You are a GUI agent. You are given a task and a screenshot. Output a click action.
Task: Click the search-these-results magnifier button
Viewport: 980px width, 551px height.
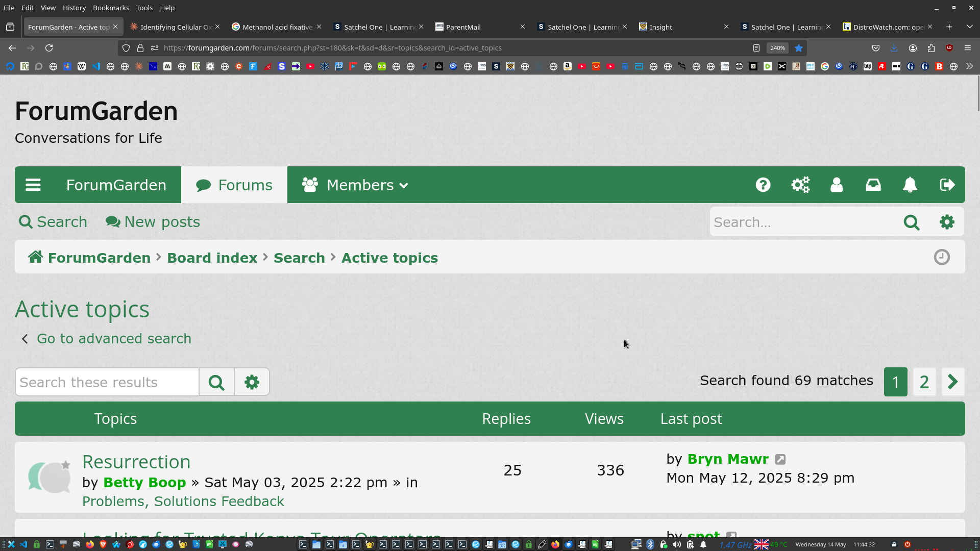coord(216,382)
